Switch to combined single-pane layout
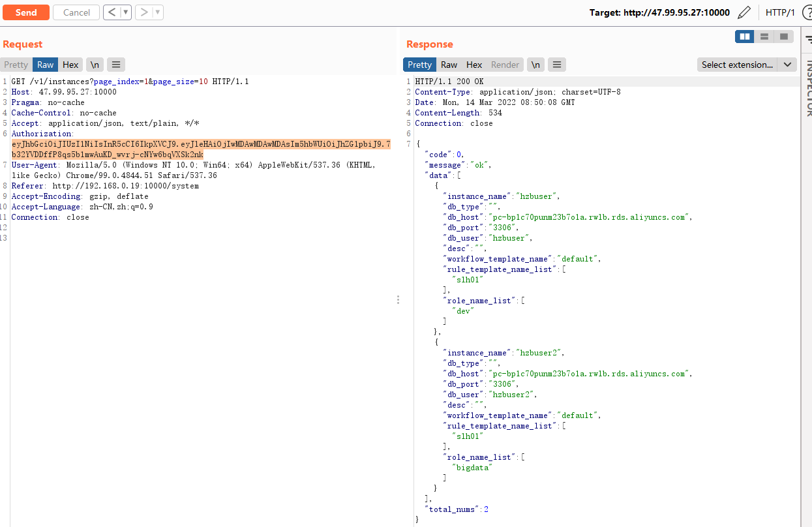 (x=783, y=37)
